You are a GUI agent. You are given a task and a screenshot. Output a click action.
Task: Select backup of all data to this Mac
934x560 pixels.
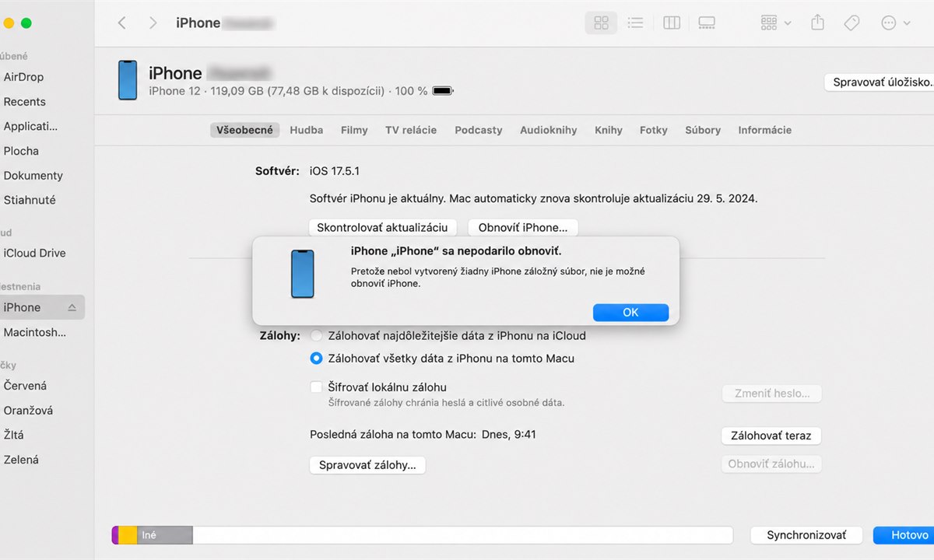pos(316,359)
